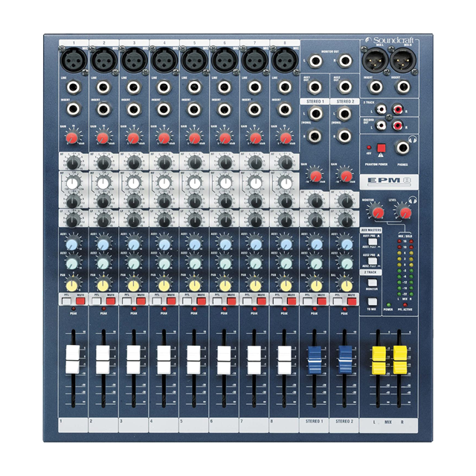Click the channel 3 scribble strip label
Image resolution: width=476 pixels, height=476 pixels.
pos(133,425)
